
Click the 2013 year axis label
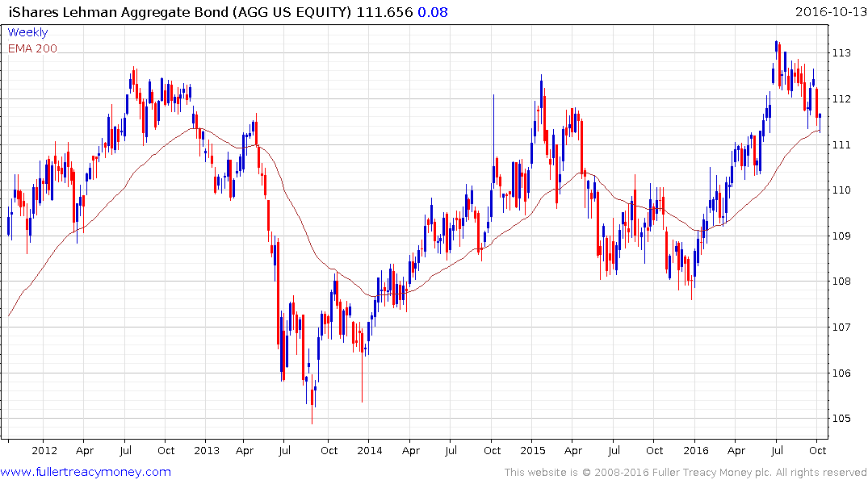click(x=207, y=451)
